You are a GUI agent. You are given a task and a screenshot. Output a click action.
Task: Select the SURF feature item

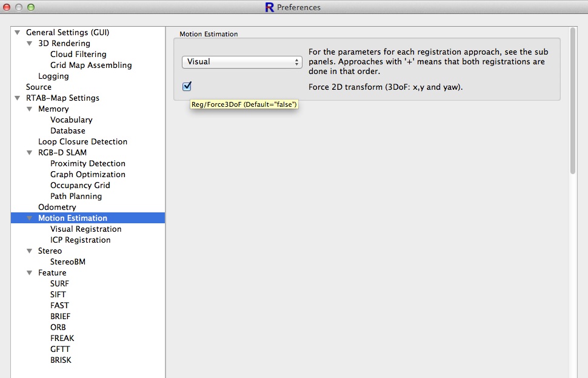click(x=59, y=284)
